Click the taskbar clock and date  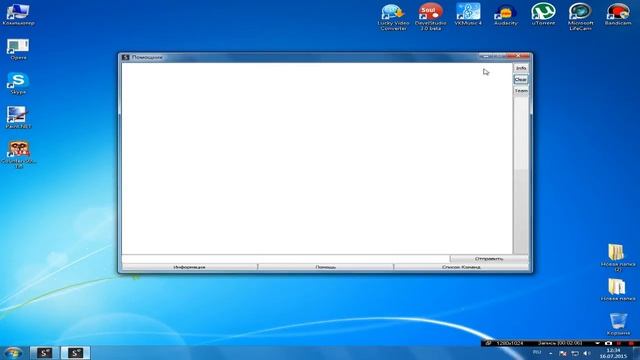[613, 353]
